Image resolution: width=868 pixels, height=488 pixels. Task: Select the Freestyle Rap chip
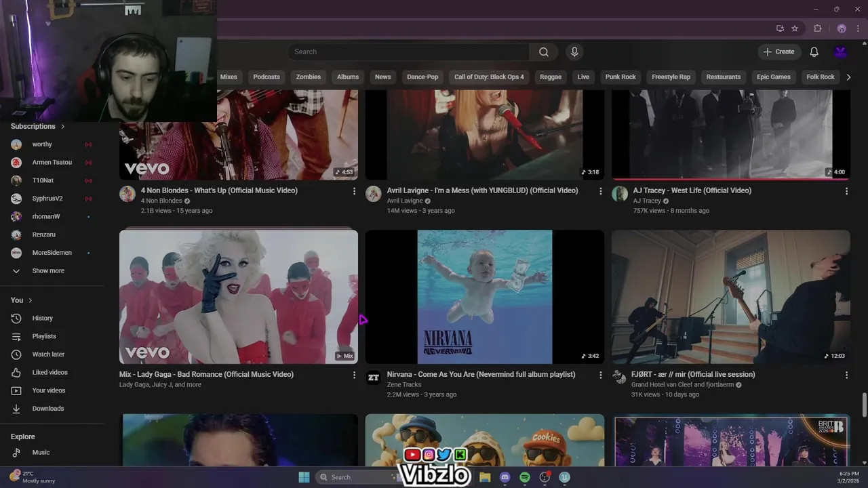click(671, 77)
